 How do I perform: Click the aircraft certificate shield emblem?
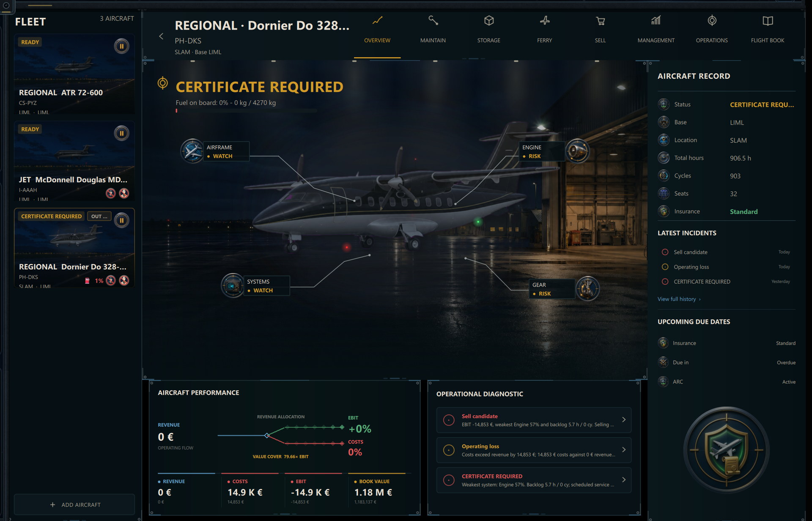click(727, 450)
